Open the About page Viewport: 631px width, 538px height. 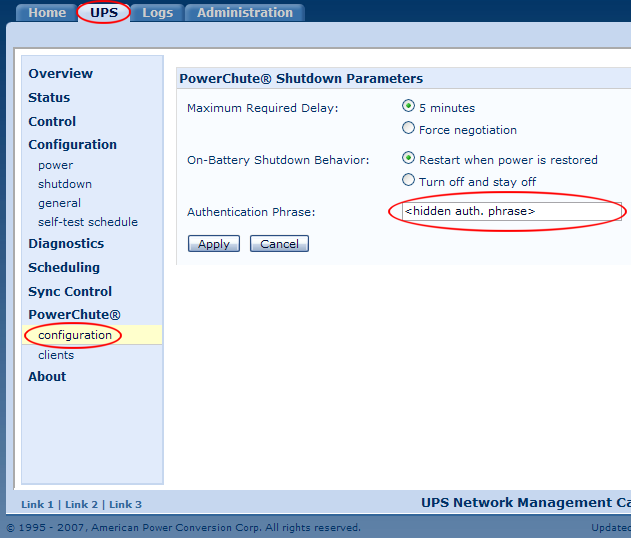coord(47,377)
